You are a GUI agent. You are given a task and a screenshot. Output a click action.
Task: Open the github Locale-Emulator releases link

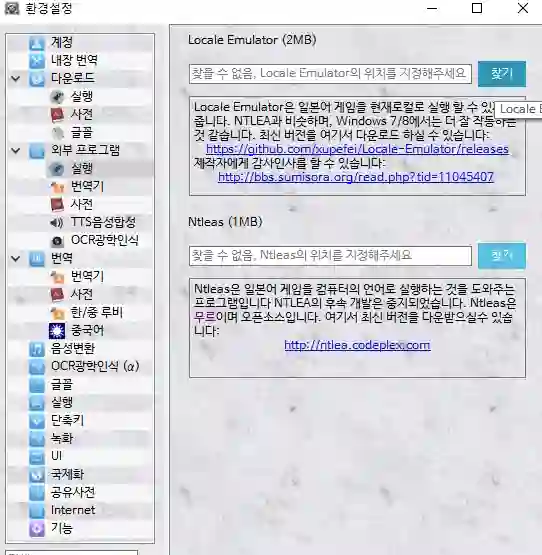357,149
